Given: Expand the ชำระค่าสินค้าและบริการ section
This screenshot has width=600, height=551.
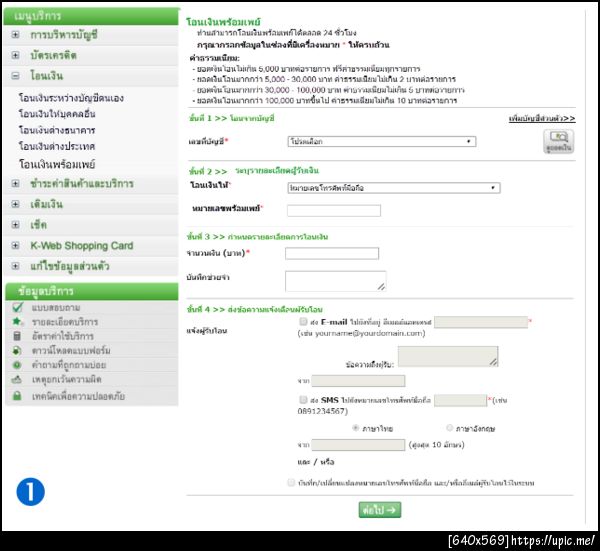Looking at the screenshot, I should 15,184.
